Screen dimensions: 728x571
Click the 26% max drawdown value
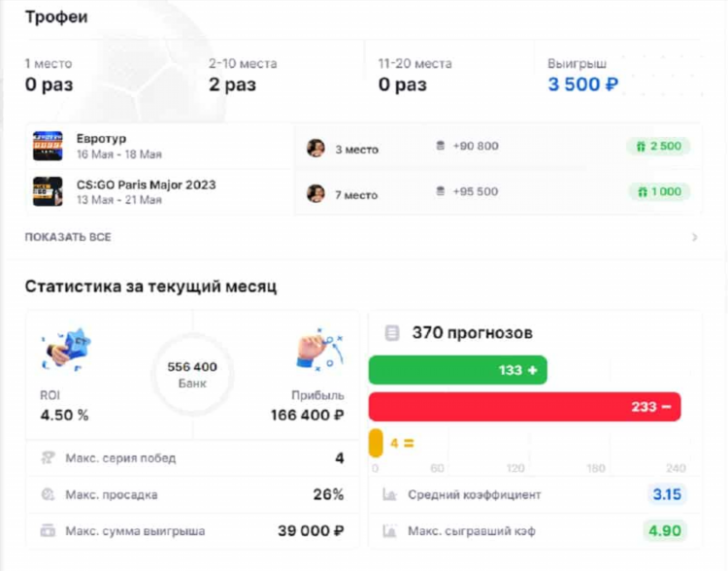pos(329,494)
